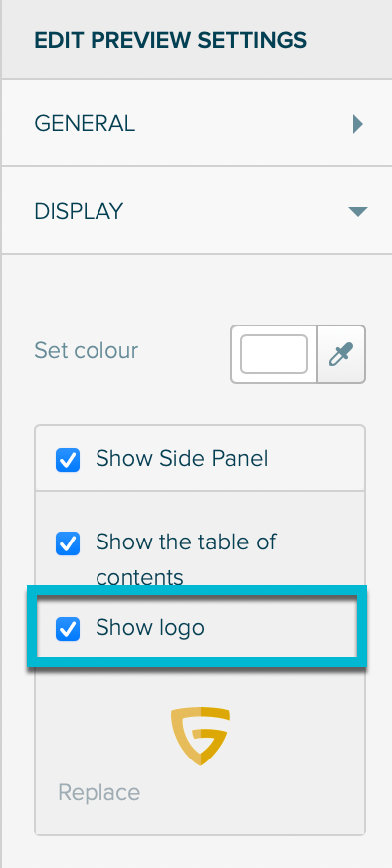Toggle the Show the table of contents checkbox
Screen dimensions: 392x868
tap(68, 543)
